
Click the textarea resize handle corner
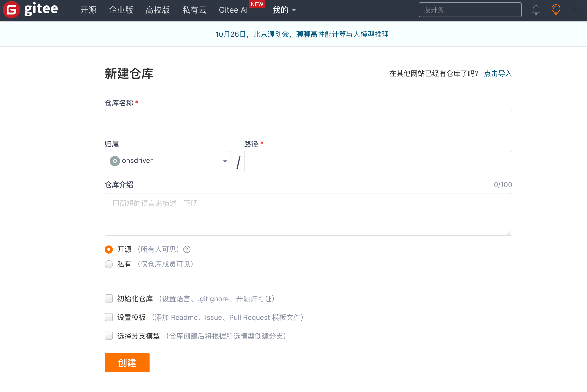pyautogui.click(x=509, y=233)
